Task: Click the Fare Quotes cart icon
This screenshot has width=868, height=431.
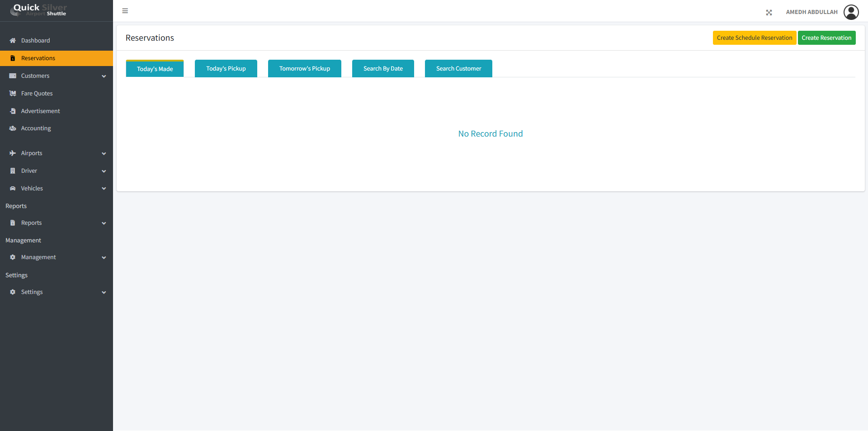Action: (13, 94)
